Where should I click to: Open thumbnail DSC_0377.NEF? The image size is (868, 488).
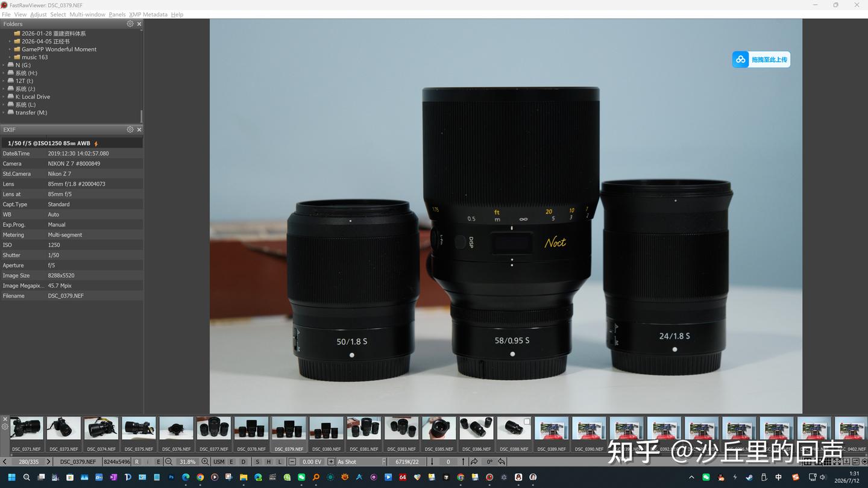point(214,434)
